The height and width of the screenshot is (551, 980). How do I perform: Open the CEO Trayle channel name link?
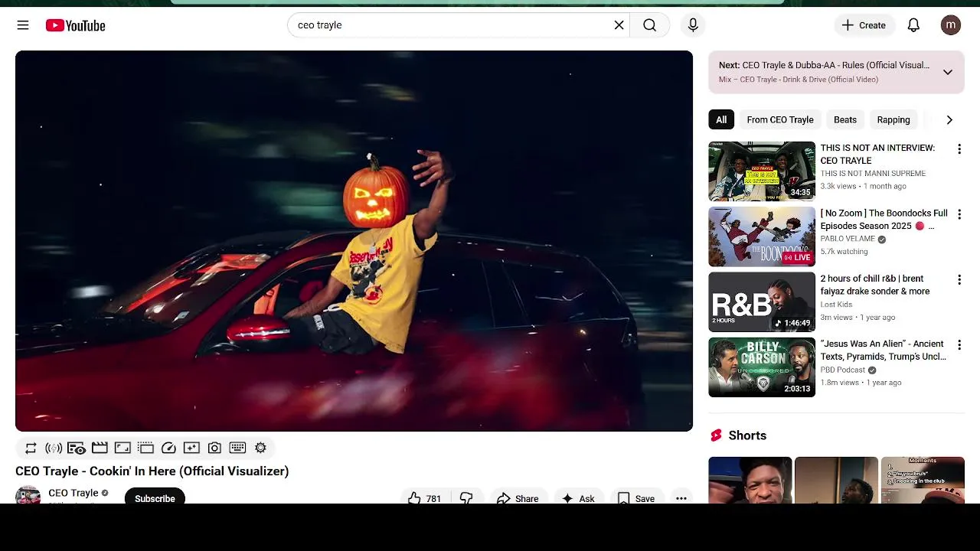[x=73, y=493]
